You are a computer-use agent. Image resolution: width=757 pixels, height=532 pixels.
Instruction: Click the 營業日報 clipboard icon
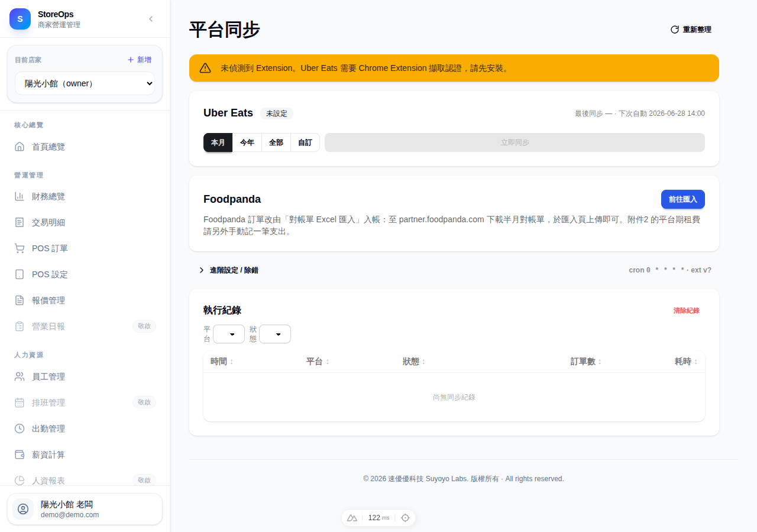tap(20, 326)
